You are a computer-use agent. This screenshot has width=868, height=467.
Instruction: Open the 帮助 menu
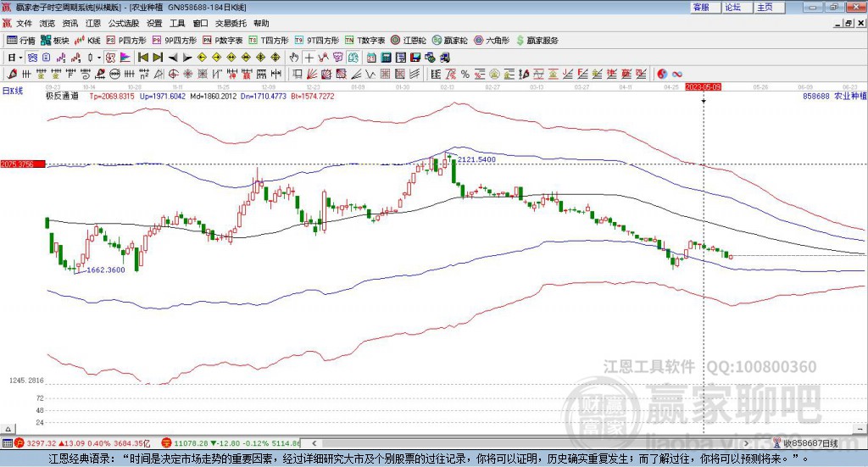[261, 23]
